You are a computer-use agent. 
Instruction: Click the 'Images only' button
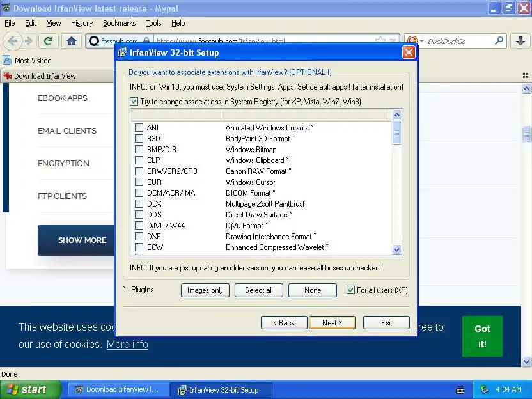tap(205, 290)
